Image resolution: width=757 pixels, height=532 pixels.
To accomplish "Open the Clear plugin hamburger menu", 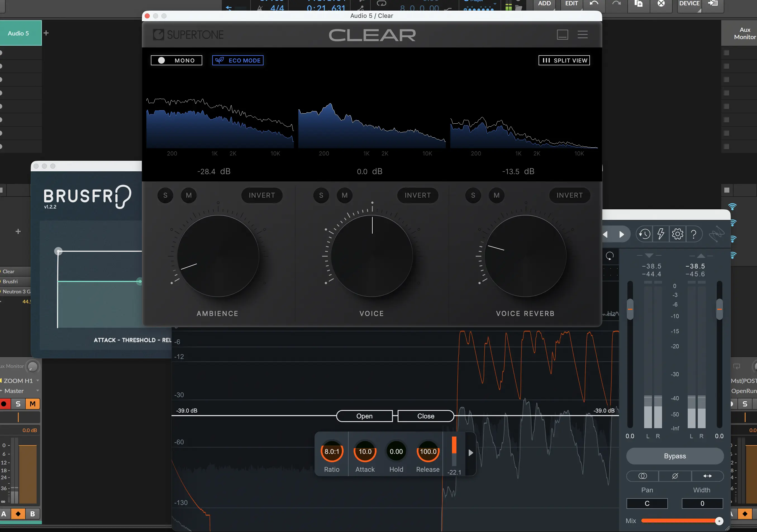I will tap(582, 35).
